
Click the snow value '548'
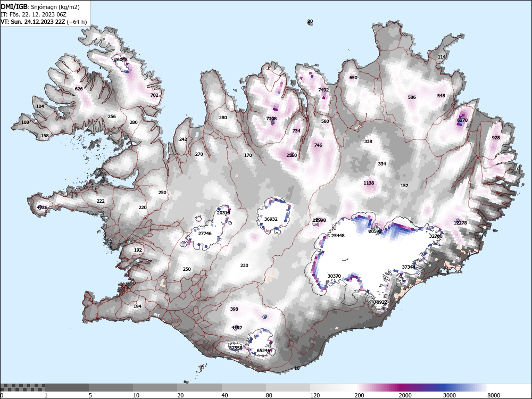(x=441, y=96)
